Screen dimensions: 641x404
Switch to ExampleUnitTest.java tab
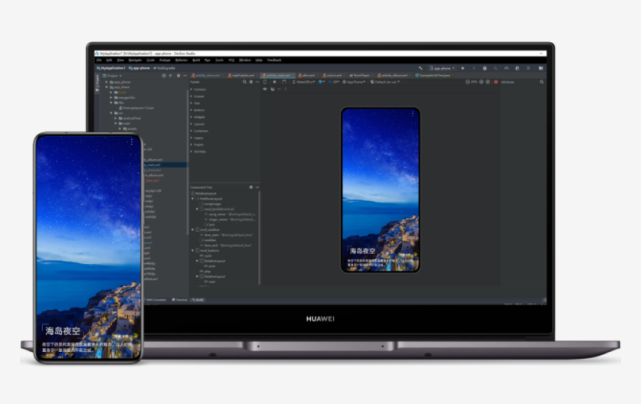pyautogui.click(x=433, y=75)
